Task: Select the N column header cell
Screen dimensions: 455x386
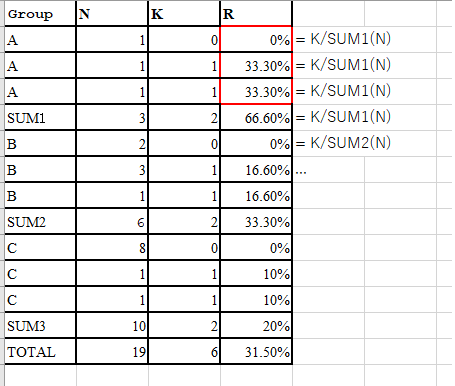Action: pyautogui.click(x=112, y=14)
